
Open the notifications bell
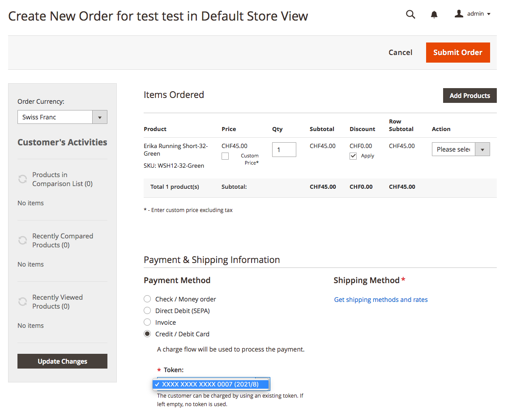point(434,14)
